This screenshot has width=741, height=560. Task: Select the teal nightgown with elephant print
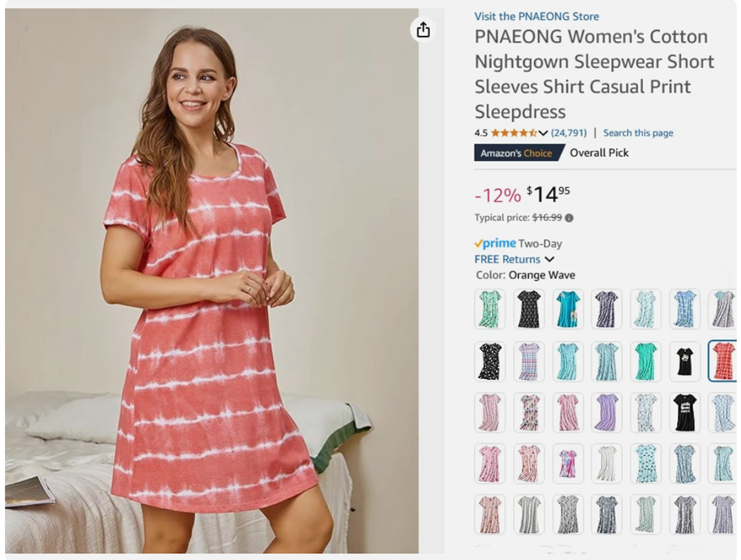tap(567, 308)
